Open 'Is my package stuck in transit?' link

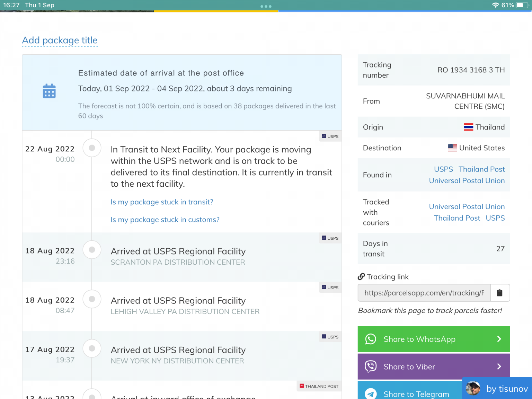coord(162,202)
